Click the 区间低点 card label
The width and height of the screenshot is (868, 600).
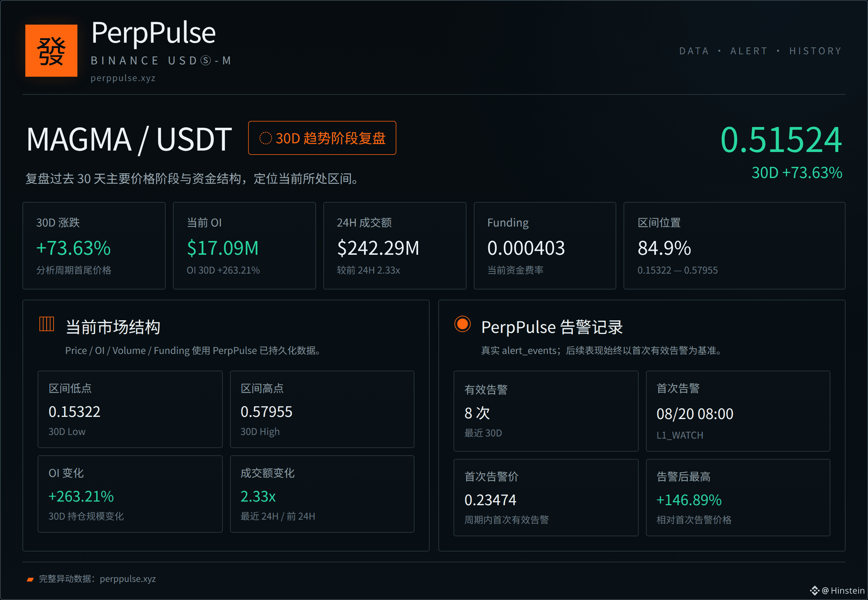(70, 388)
